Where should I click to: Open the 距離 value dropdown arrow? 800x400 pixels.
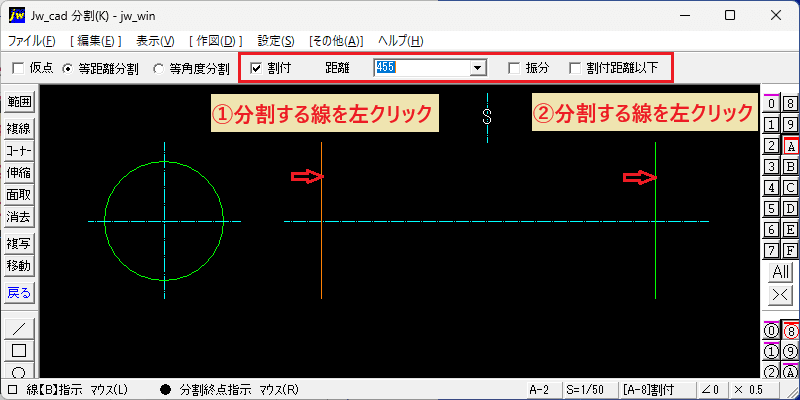point(478,67)
